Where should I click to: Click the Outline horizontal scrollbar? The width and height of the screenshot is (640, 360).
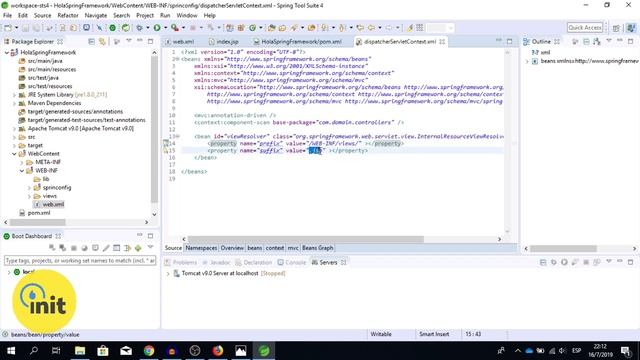[x=563, y=248]
